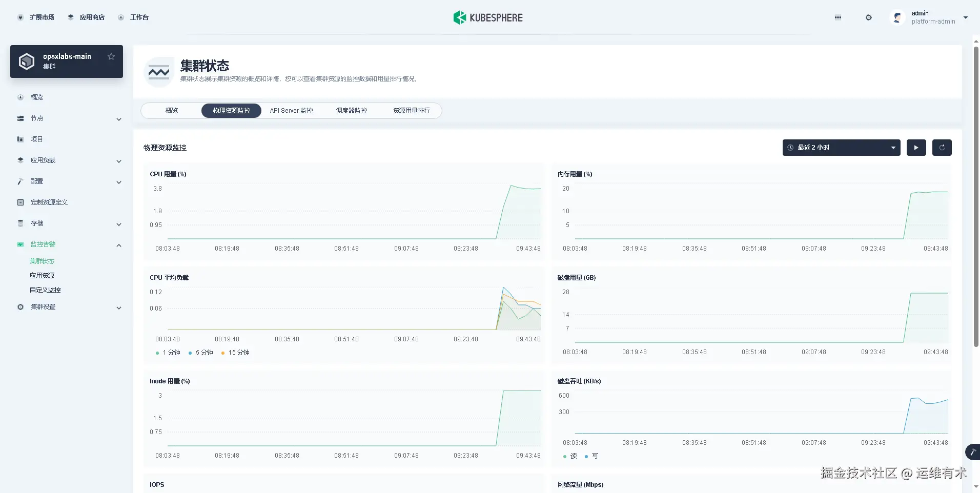
Task: Switch to the 资源用量排行 tab
Action: click(411, 110)
